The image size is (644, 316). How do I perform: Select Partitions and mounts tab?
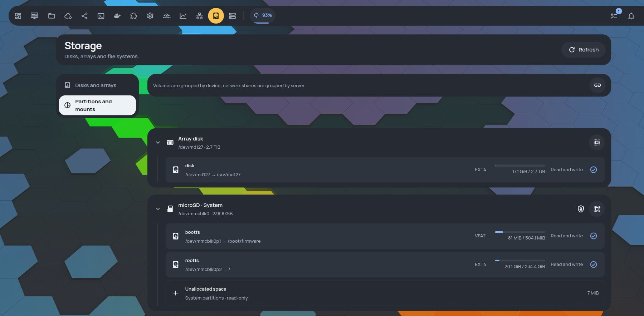[x=97, y=105]
